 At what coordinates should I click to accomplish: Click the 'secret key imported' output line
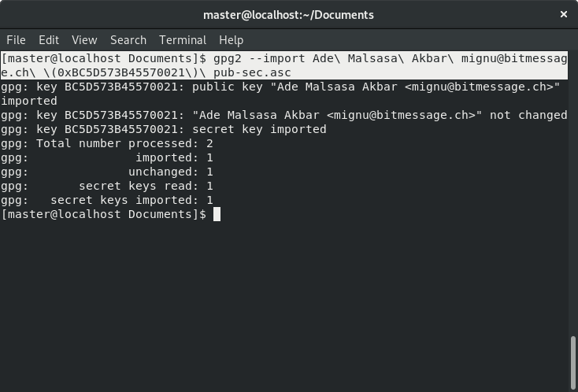click(163, 129)
